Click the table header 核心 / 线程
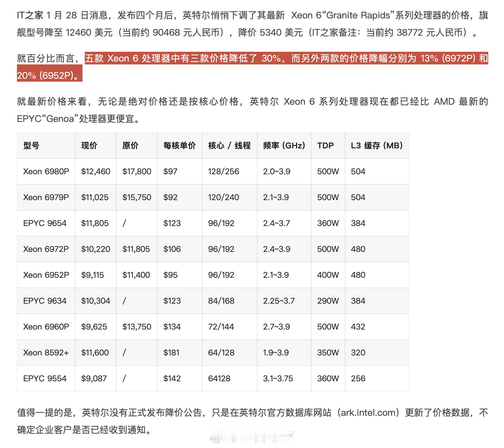This screenshot has width=504, height=448. (x=229, y=145)
